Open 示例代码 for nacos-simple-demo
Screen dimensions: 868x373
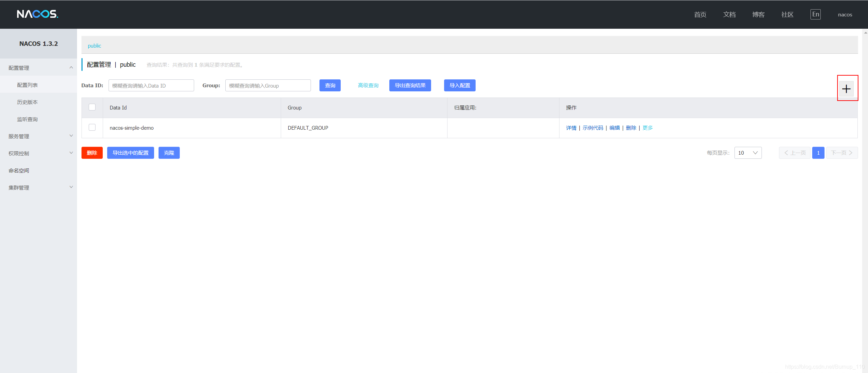(593, 128)
